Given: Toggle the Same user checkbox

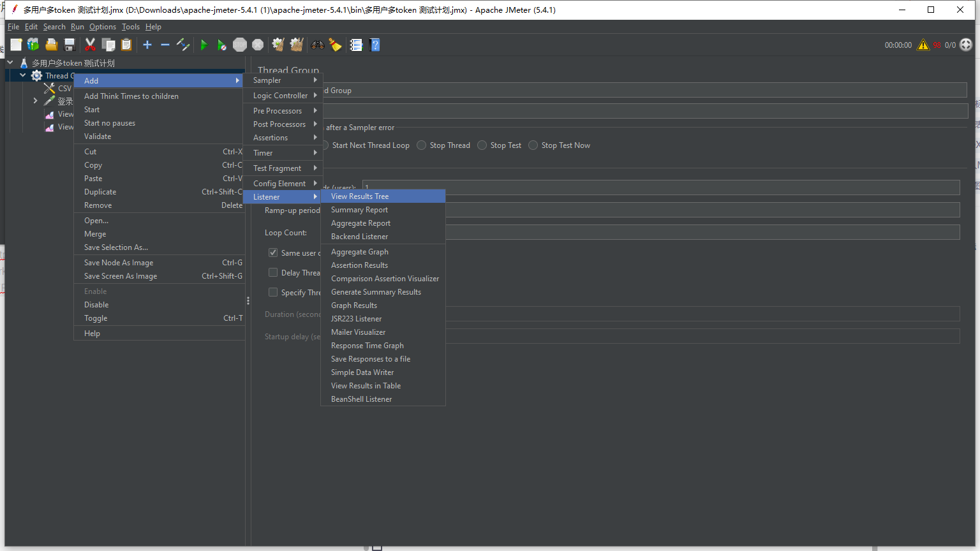Looking at the screenshot, I should tap(273, 253).
